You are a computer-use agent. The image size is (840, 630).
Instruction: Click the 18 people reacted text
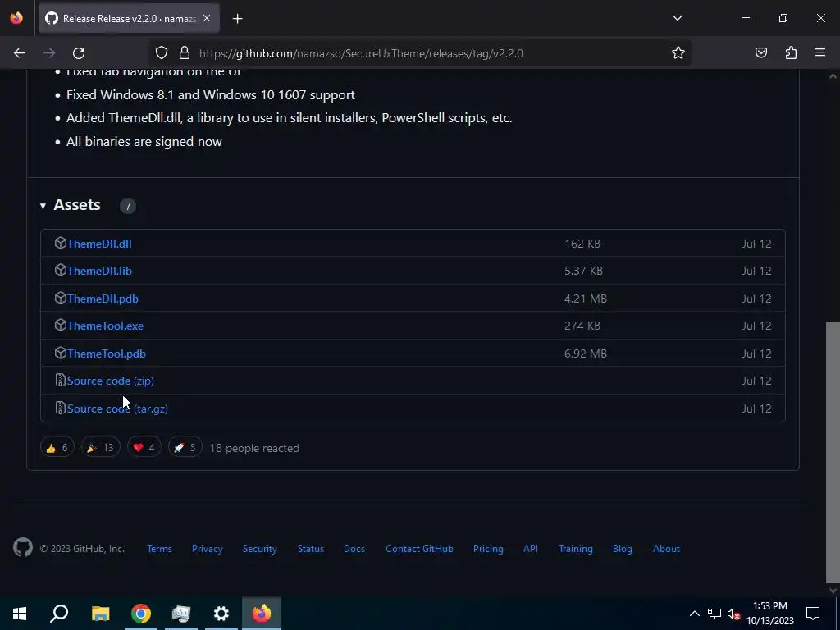click(254, 448)
